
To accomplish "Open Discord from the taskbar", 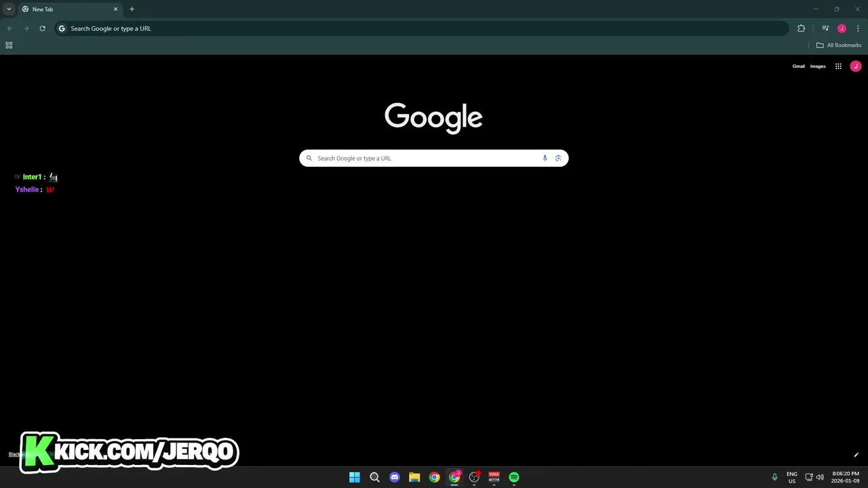I will point(395,477).
